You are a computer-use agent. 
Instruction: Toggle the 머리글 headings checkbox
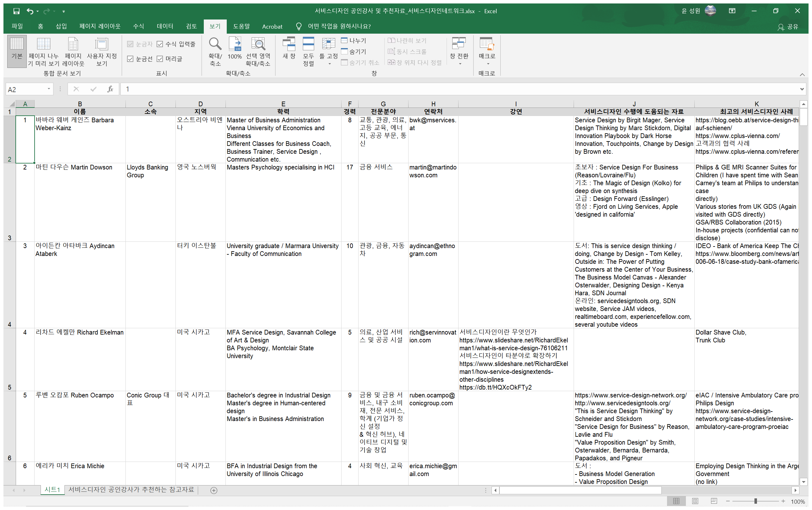tap(160, 59)
